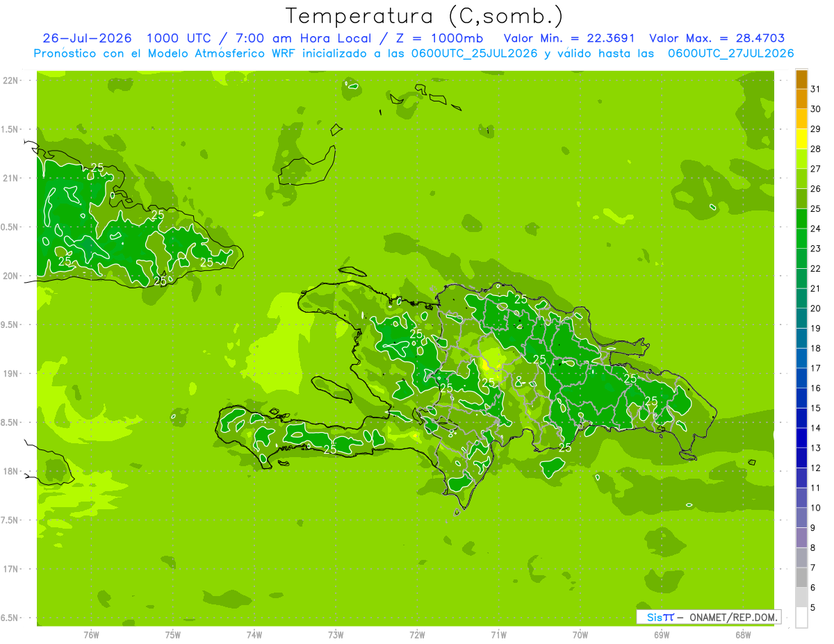Image resolution: width=834 pixels, height=644 pixels.
Task: Click the 'Z = 1000mb' level text
Action: pos(444,38)
